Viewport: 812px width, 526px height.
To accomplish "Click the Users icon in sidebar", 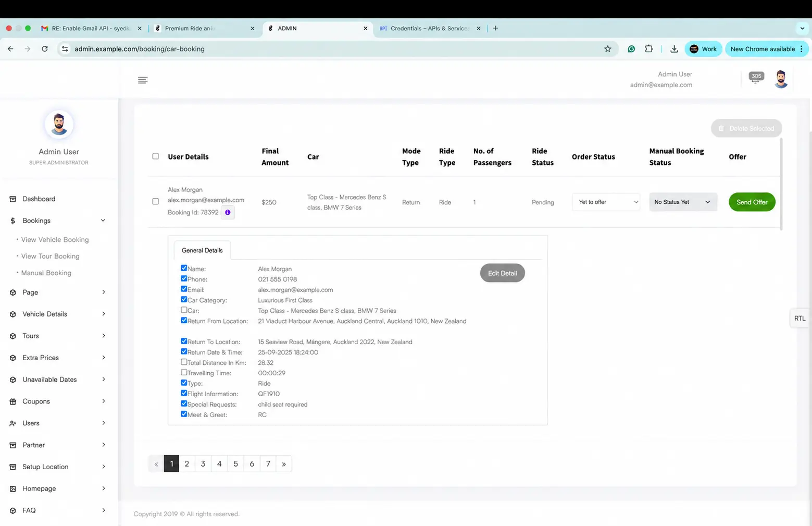I will 13,423.
